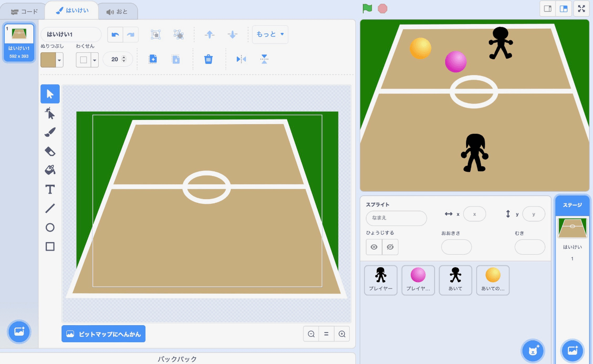Open the コード tab
The height and width of the screenshot is (364, 593).
[x=24, y=11]
